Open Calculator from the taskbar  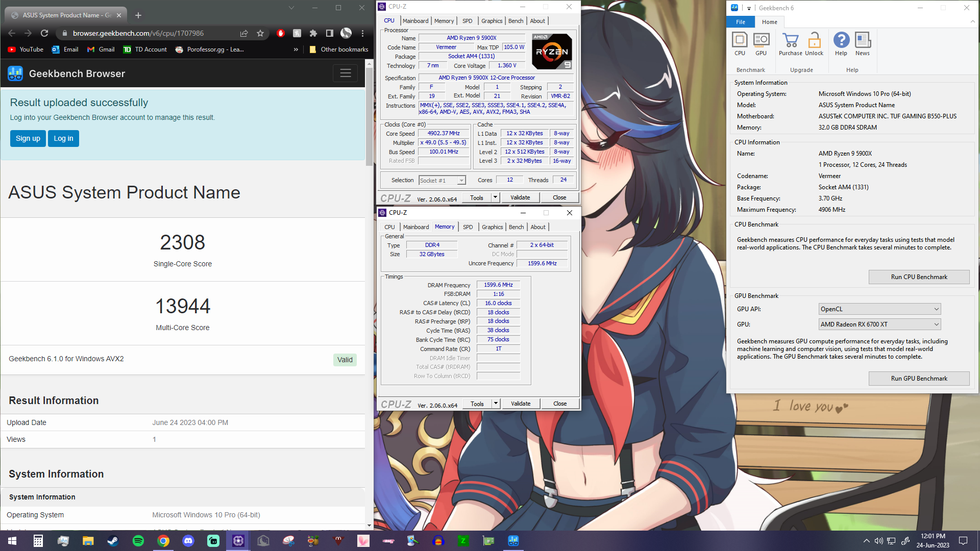[x=38, y=541]
